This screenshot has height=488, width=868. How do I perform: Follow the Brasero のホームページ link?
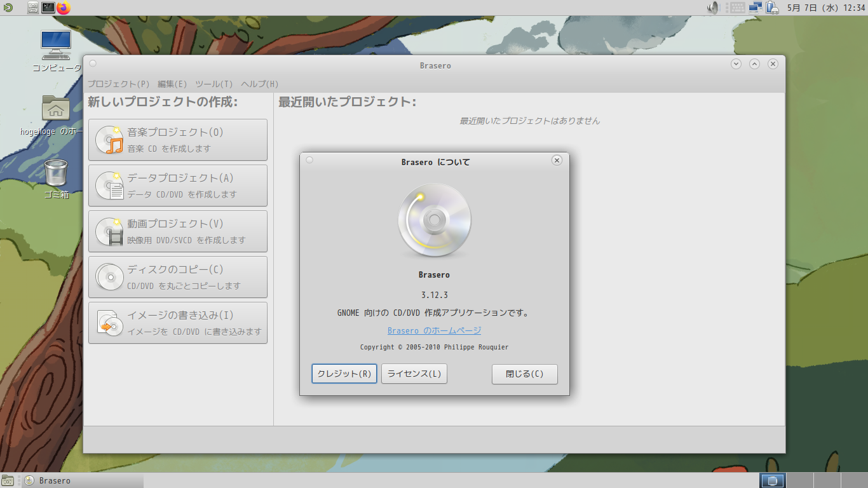pos(435,330)
